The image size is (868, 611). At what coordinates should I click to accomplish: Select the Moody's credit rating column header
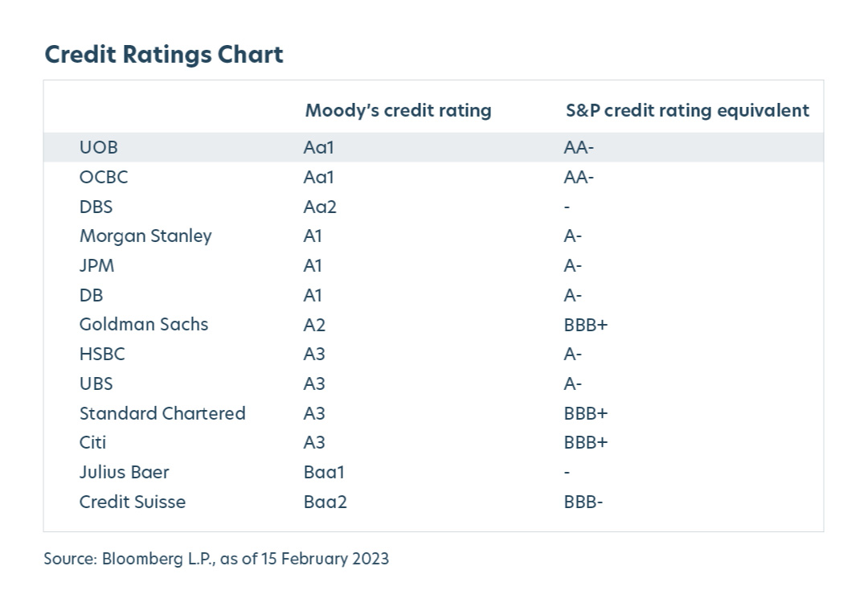[398, 110]
